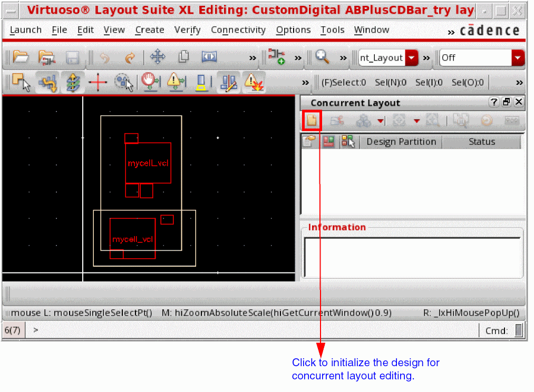The width and height of the screenshot is (534, 392).
Task: Open the Verify menu
Action: click(187, 30)
